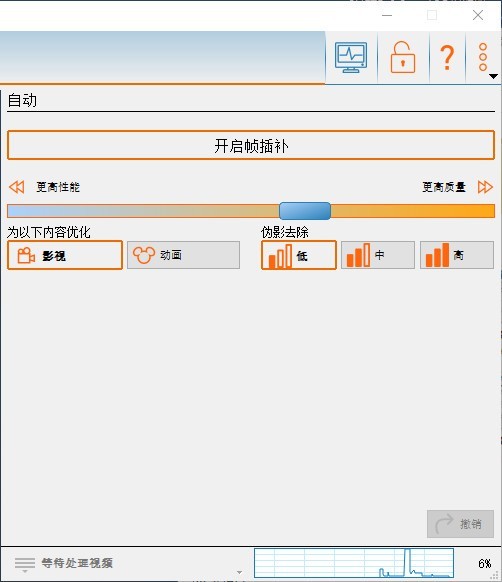
Task: Click the double left arrow for 更高性能
Action: (x=17, y=187)
